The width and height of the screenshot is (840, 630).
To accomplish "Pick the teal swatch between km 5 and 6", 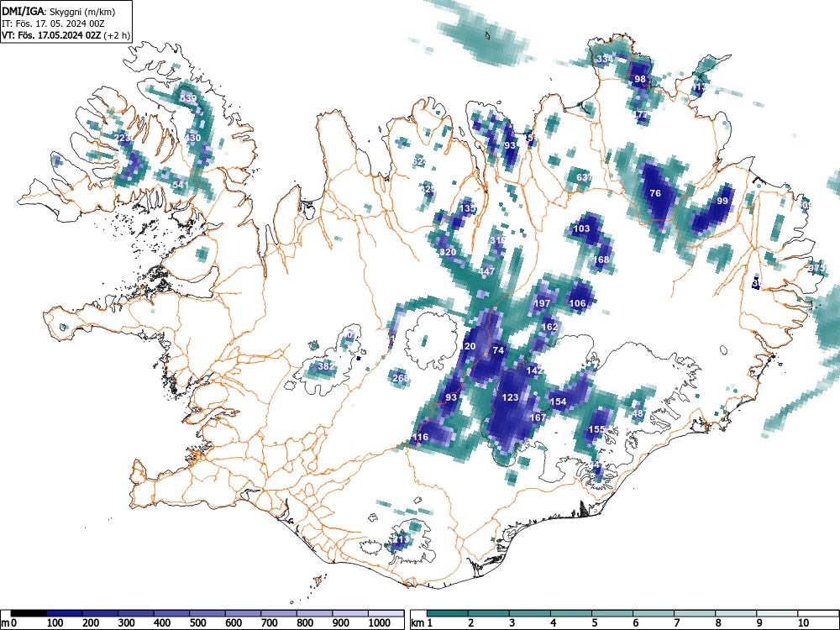I will (612, 613).
